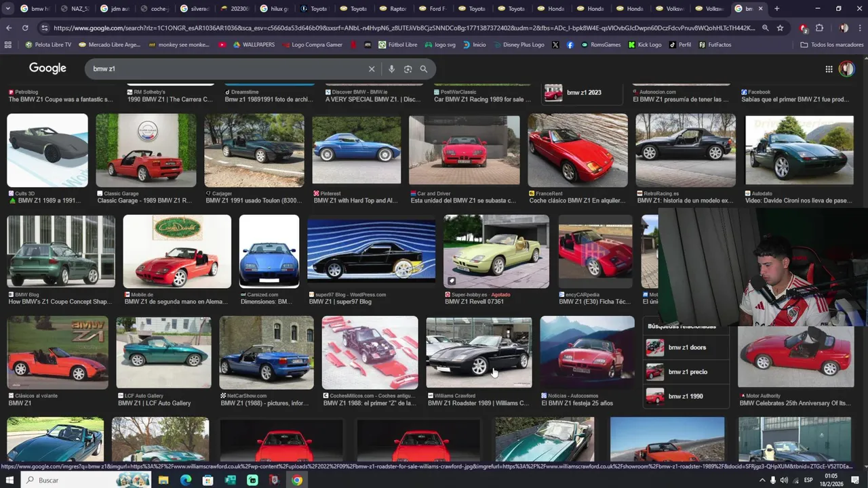Open the Super-hobby.es Revell yellow Z1 image
Screen dimensions: 868x488
tap(496, 251)
